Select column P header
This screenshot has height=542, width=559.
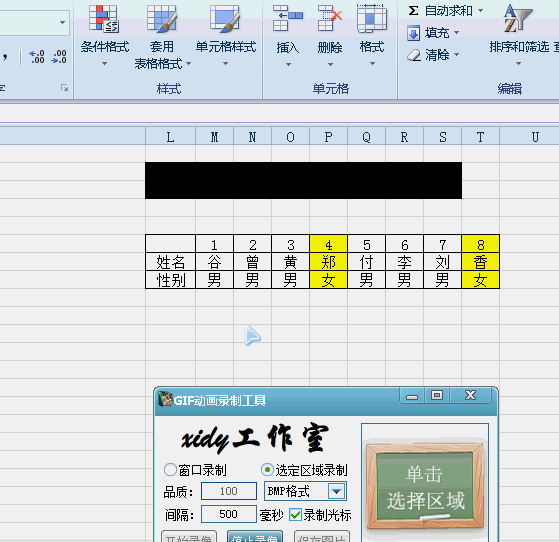[x=328, y=137]
